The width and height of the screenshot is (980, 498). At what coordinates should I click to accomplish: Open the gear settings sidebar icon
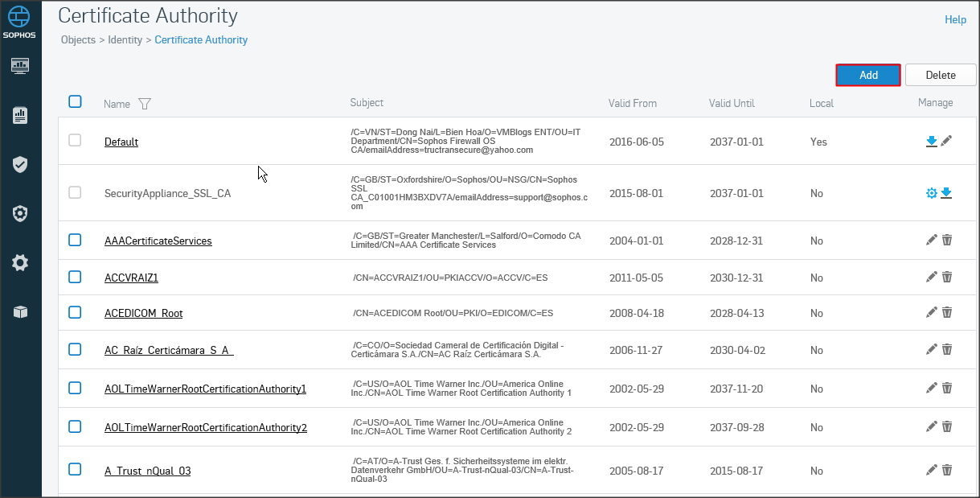click(20, 262)
